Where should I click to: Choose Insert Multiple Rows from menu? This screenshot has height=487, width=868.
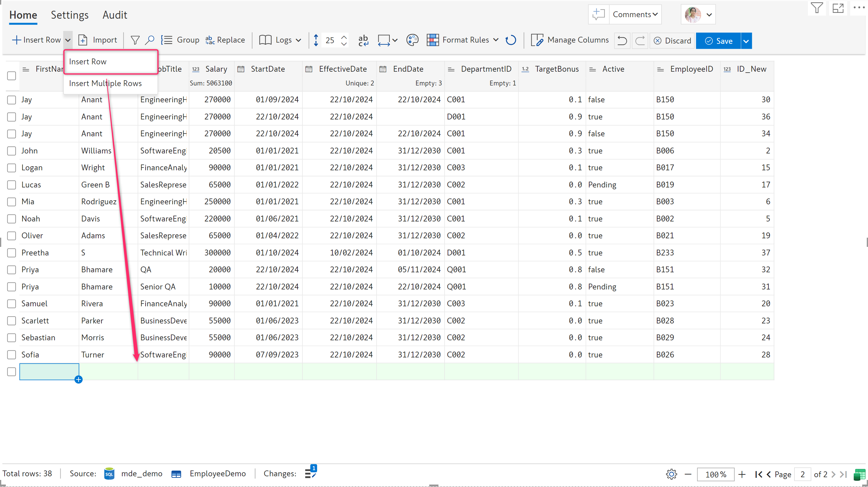click(x=105, y=83)
